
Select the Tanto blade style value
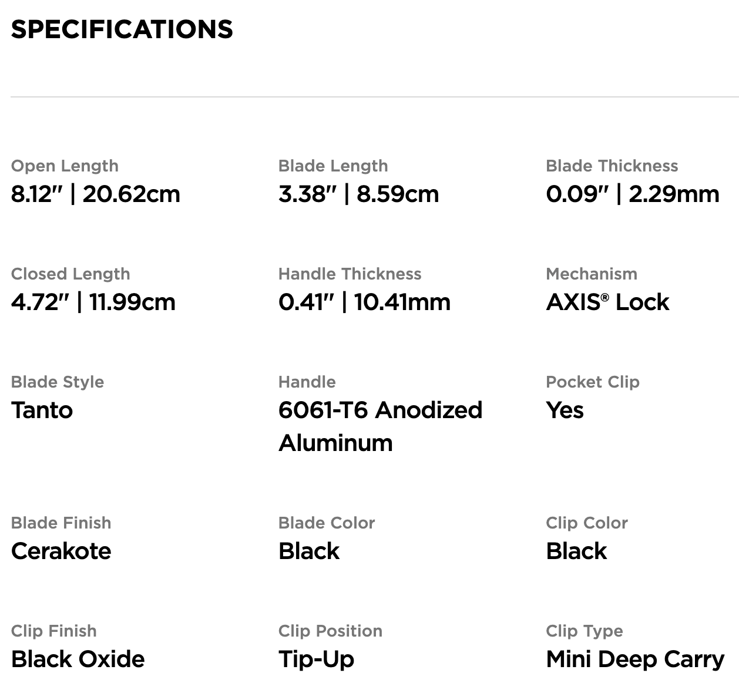[x=42, y=410]
